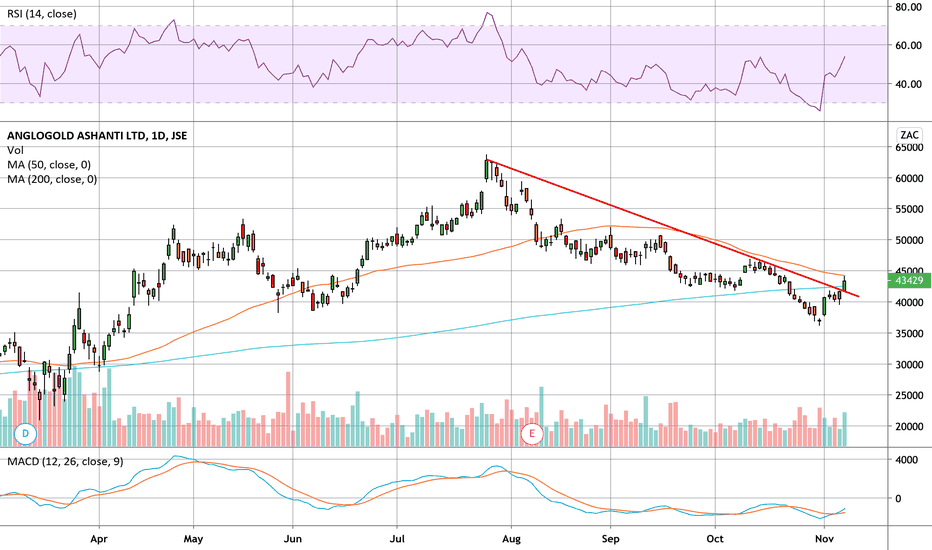Click the dividend 'D' marker icon
932x550 pixels.
click(26, 434)
